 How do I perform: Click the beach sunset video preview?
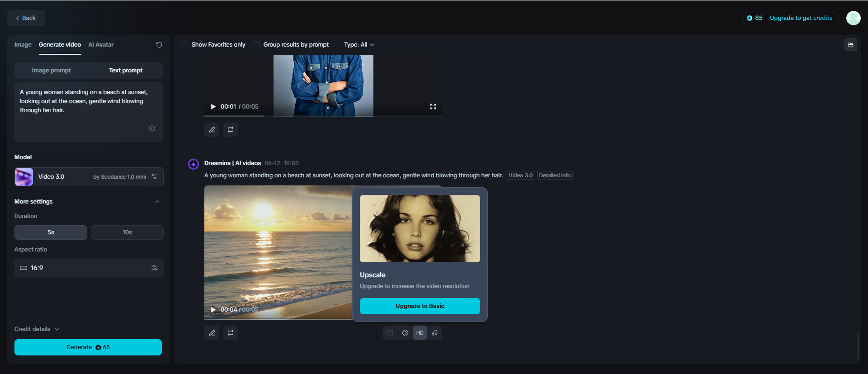click(x=278, y=252)
